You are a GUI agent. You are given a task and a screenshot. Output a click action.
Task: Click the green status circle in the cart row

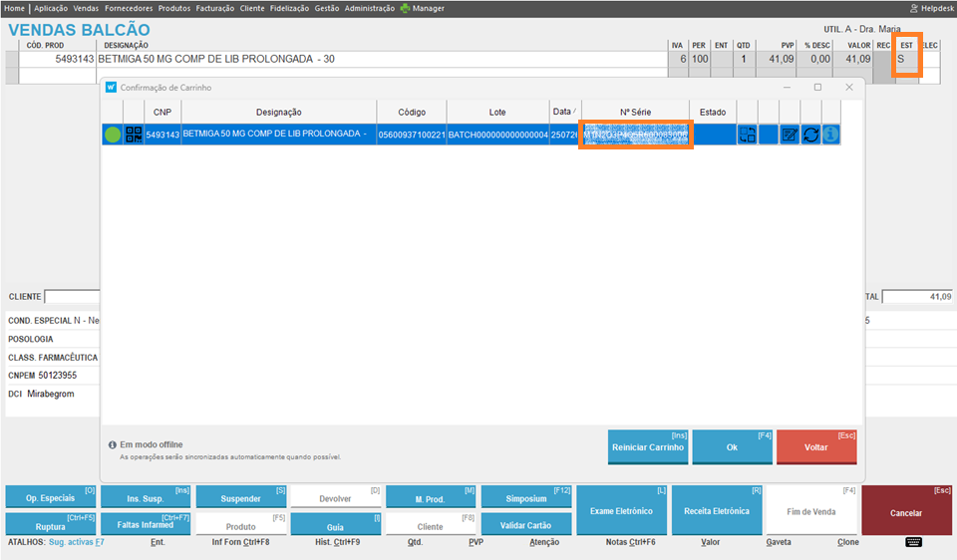coord(112,135)
